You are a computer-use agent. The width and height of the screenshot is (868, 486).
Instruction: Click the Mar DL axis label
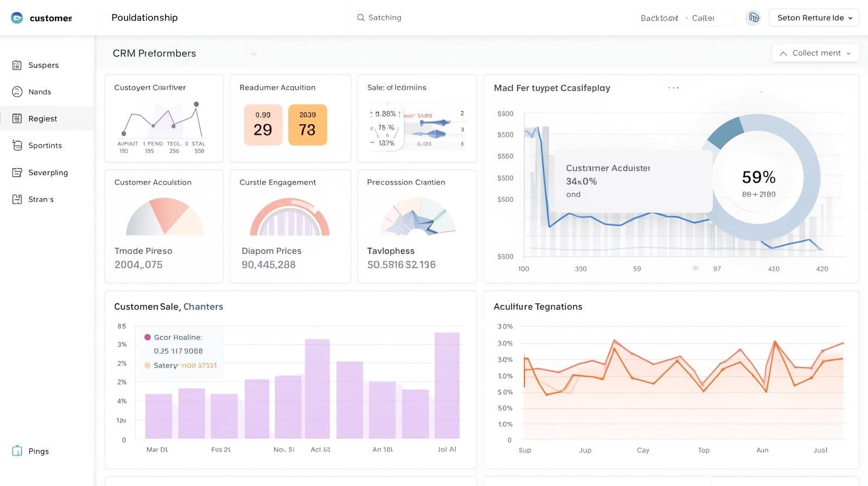(x=157, y=450)
